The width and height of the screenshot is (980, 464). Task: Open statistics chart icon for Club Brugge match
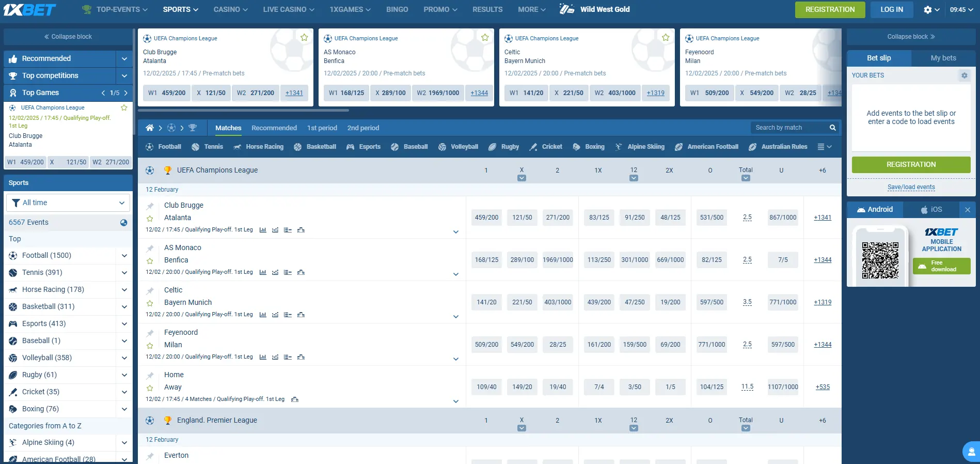point(263,230)
